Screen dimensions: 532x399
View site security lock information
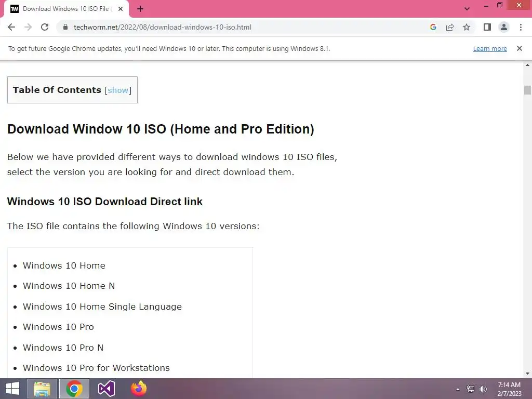pos(65,27)
